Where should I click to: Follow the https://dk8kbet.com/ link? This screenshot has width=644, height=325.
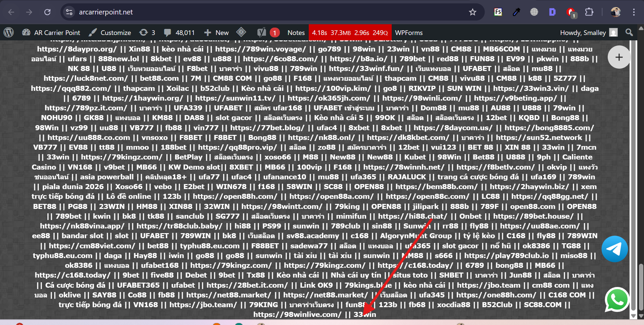click(408, 138)
